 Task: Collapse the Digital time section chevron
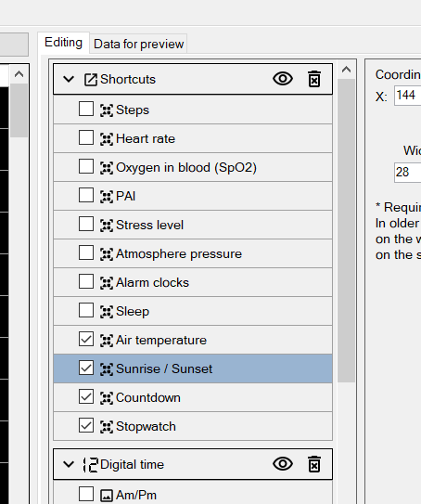coord(69,464)
